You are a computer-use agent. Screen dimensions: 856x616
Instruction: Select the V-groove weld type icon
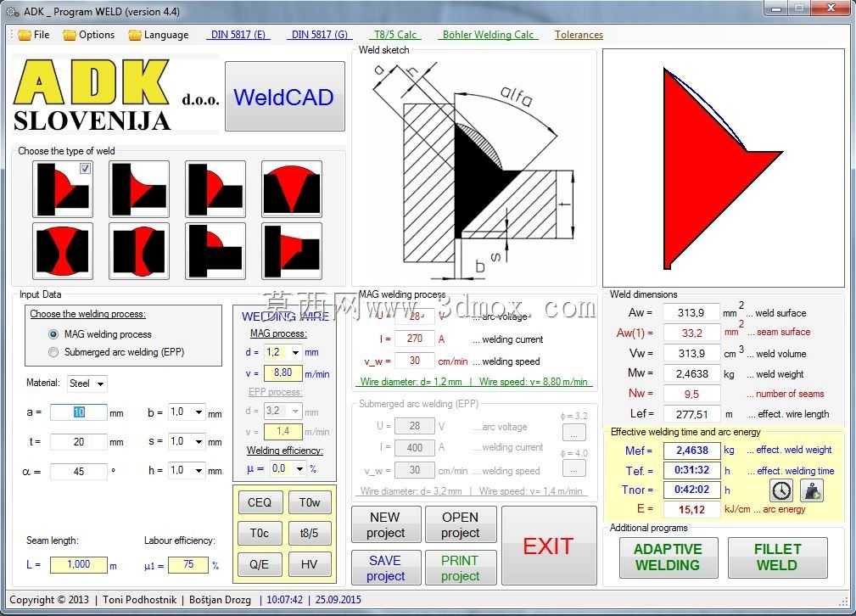point(292,189)
